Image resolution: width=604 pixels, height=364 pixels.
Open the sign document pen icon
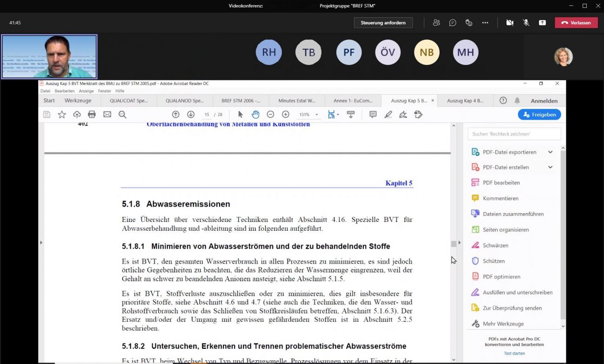[x=403, y=114]
